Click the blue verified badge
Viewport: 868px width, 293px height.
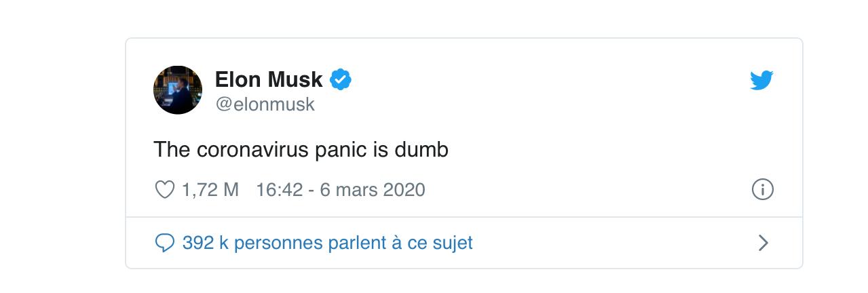click(x=340, y=80)
